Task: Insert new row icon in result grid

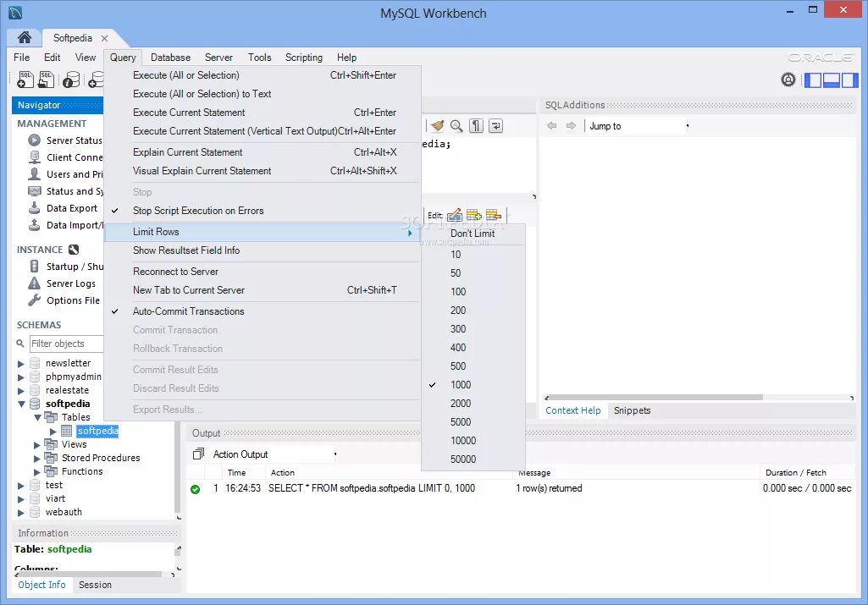Action: point(474,215)
